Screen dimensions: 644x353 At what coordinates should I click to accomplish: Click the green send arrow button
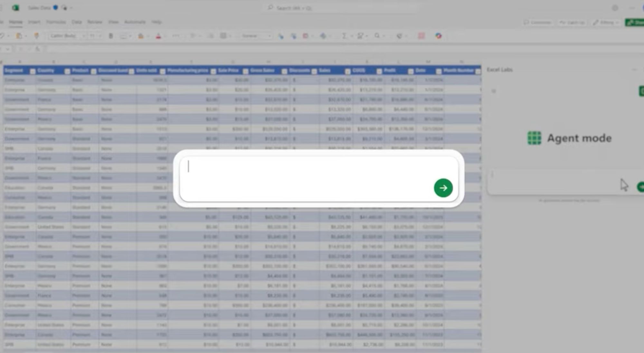pyautogui.click(x=443, y=188)
